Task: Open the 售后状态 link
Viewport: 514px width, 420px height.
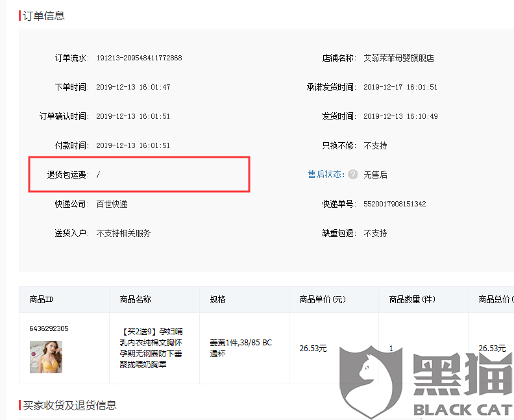Action: pos(326,175)
